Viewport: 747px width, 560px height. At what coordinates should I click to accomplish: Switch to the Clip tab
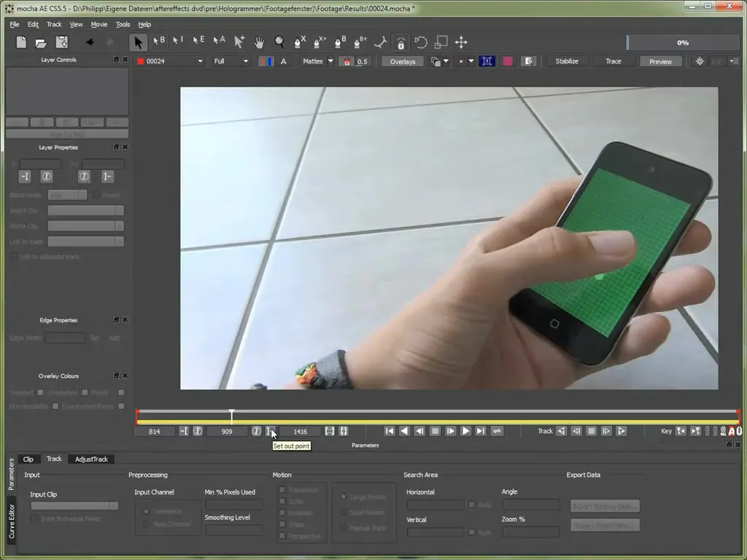28,459
